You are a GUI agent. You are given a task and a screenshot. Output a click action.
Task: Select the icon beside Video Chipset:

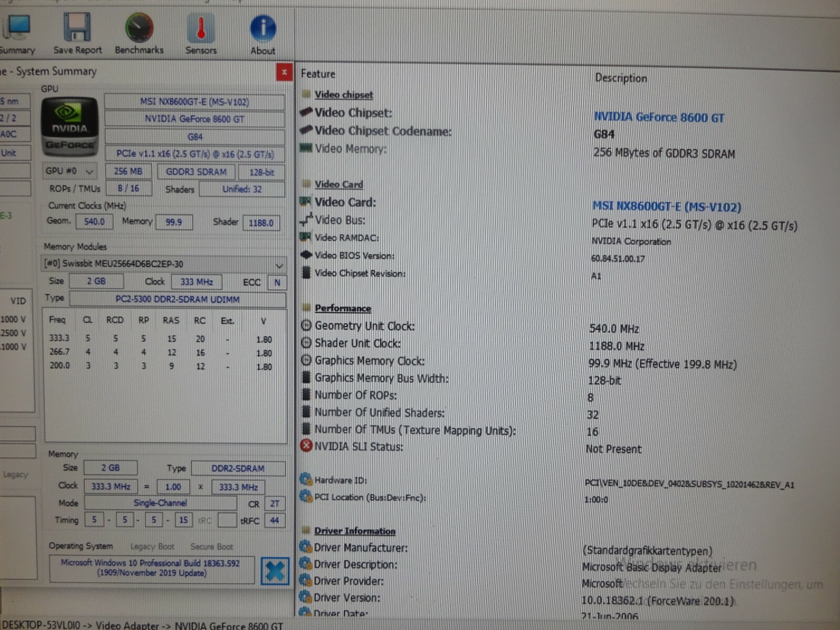pos(306,112)
